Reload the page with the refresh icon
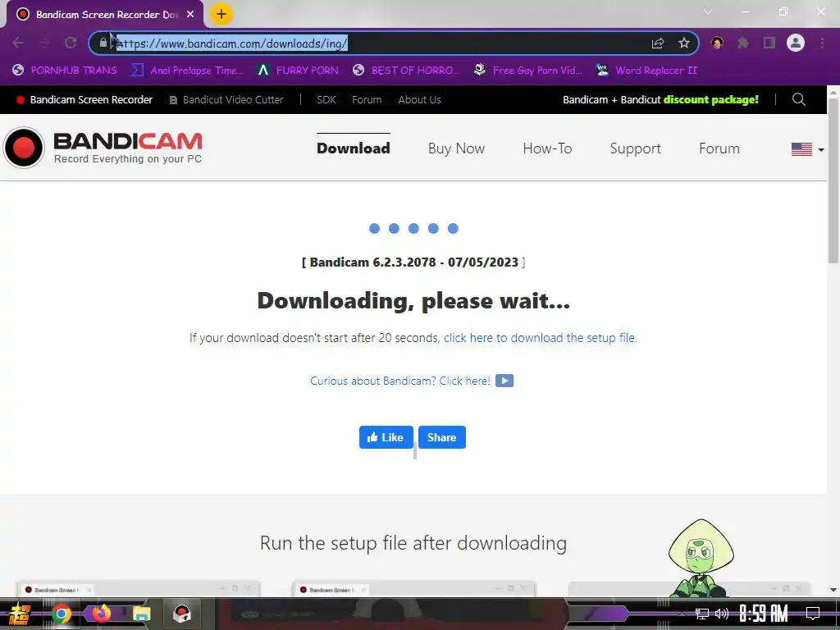Screen dimensions: 840x630 coord(71,43)
